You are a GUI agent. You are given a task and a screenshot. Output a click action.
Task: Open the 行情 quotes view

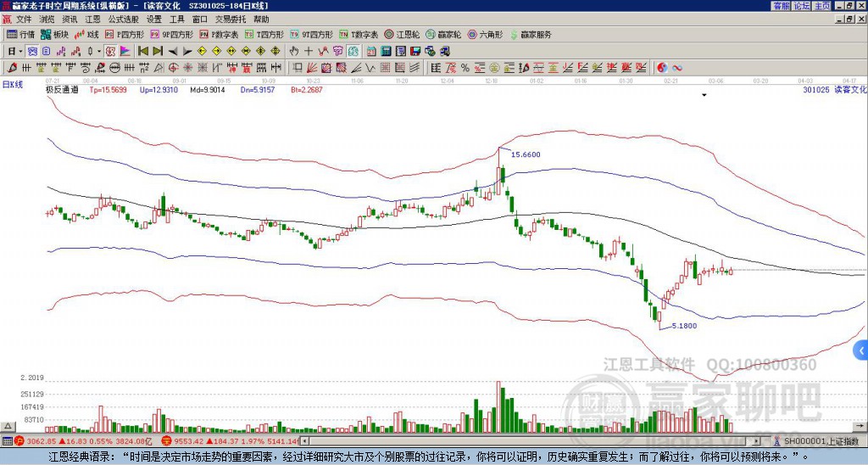point(21,34)
